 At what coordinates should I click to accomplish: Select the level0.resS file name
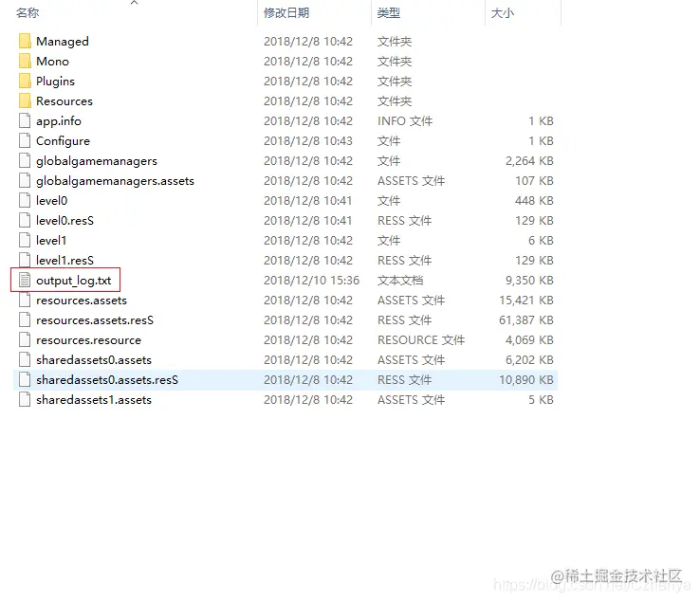click(64, 221)
